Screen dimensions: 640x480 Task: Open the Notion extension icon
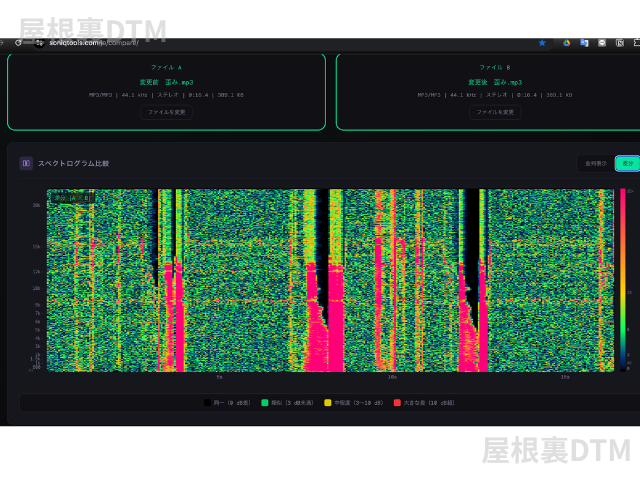(620, 43)
